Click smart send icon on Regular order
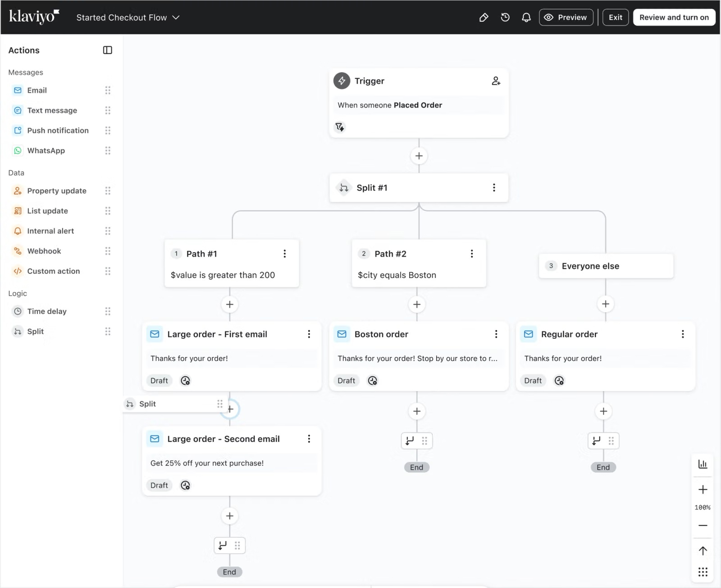The width and height of the screenshot is (721, 588). pyautogui.click(x=559, y=381)
